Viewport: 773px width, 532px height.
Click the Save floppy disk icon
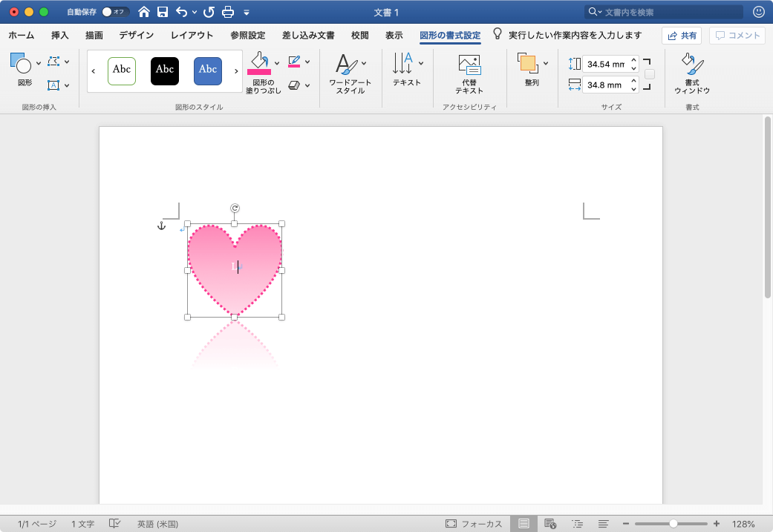pyautogui.click(x=162, y=12)
